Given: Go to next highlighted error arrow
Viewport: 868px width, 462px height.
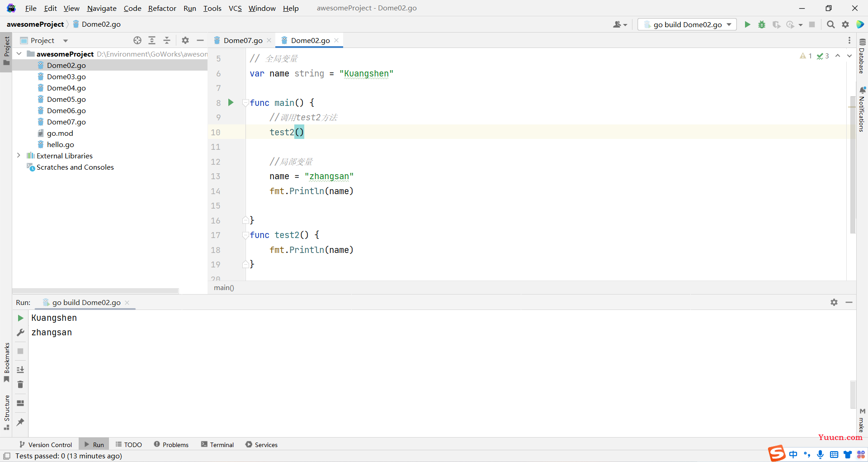Looking at the screenshot, I should pyautogui.click(x=849, y=56).
